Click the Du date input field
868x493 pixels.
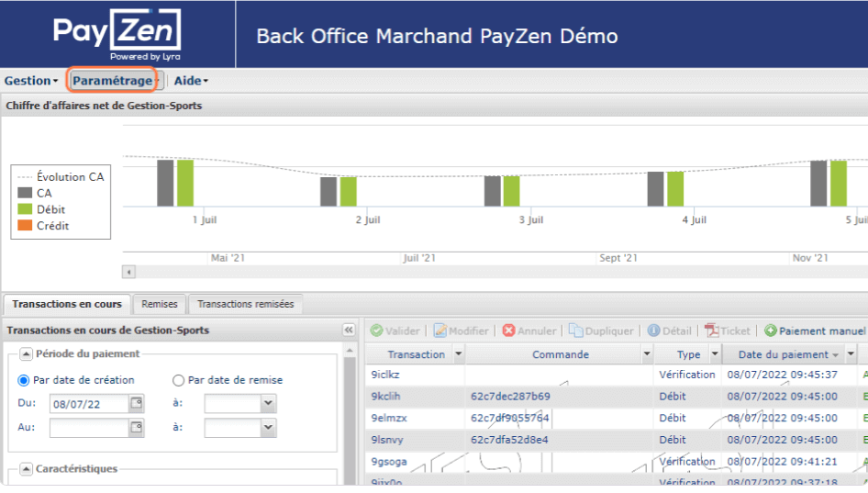(x=89, y=403)
